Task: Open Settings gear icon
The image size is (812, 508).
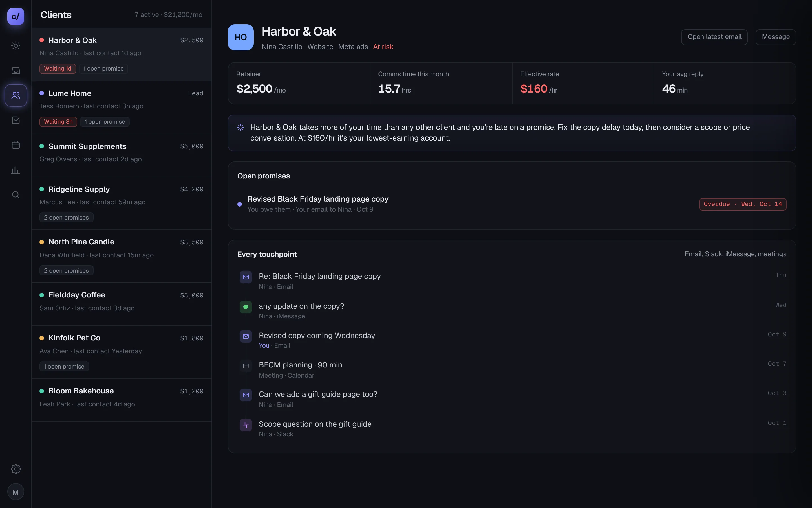Action: point(16,469)
